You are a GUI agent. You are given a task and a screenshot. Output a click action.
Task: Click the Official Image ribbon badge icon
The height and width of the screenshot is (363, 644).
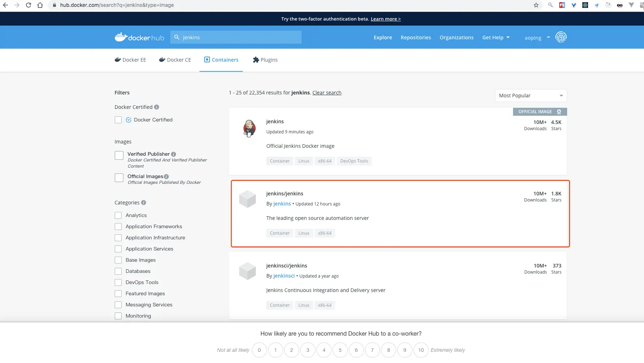tap(559, 112)
